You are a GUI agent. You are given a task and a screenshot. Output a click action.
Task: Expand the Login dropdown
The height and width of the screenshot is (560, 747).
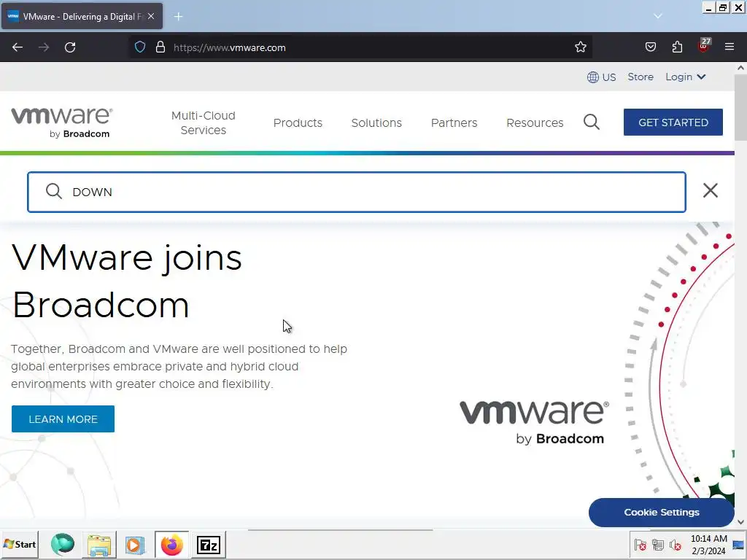pyautogui.click(x=686, y=77)
